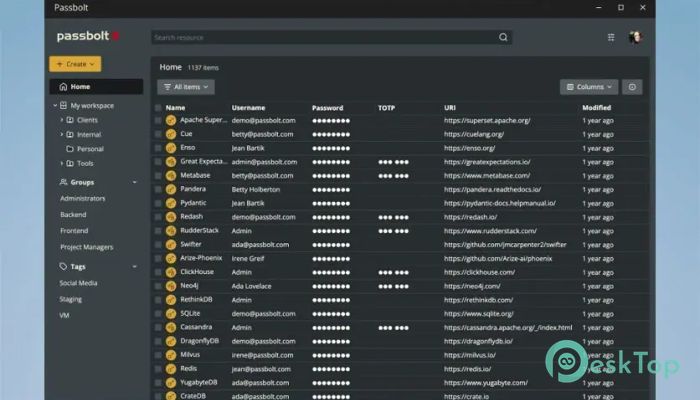
Task: Select the Administrators group
Action: 83,199
